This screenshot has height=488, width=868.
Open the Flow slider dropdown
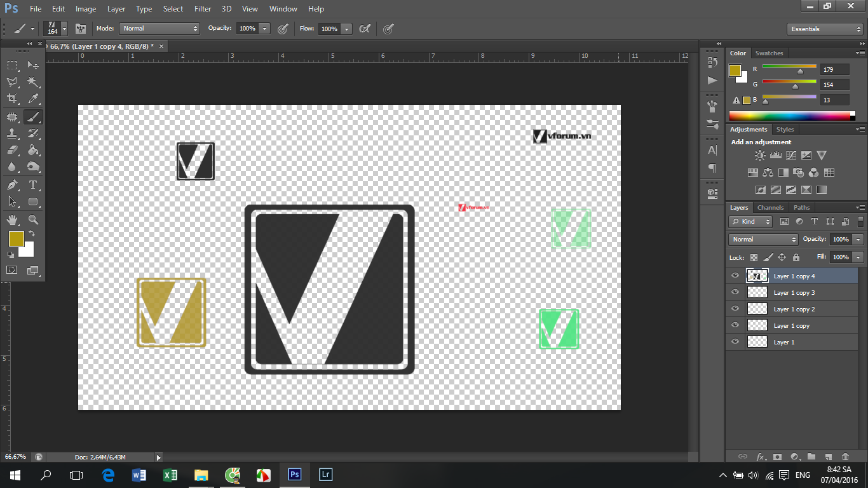tap(346, 29)
